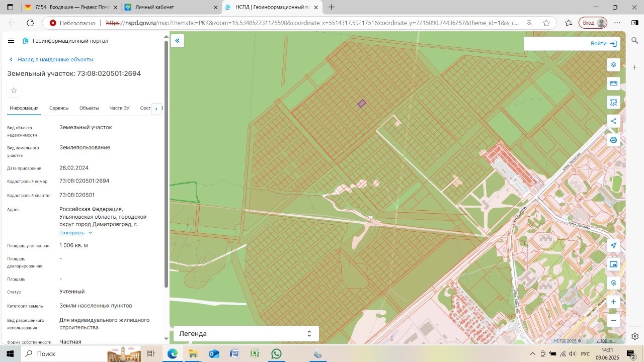Open the tab actions menu icon
The image size is (644, 362).
coord(10,7)
